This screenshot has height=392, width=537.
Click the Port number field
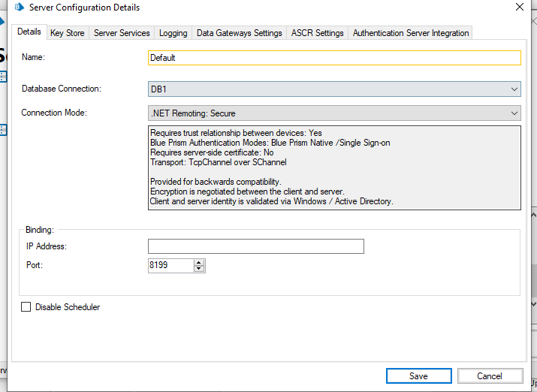[170, 265]
